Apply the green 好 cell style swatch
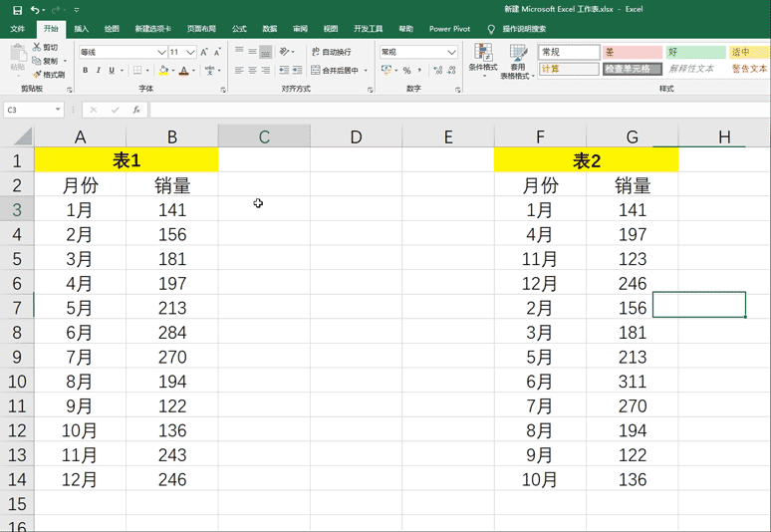The height and width of the screenshot is (532, 771). pyautogui.click(x=695, y=52)
